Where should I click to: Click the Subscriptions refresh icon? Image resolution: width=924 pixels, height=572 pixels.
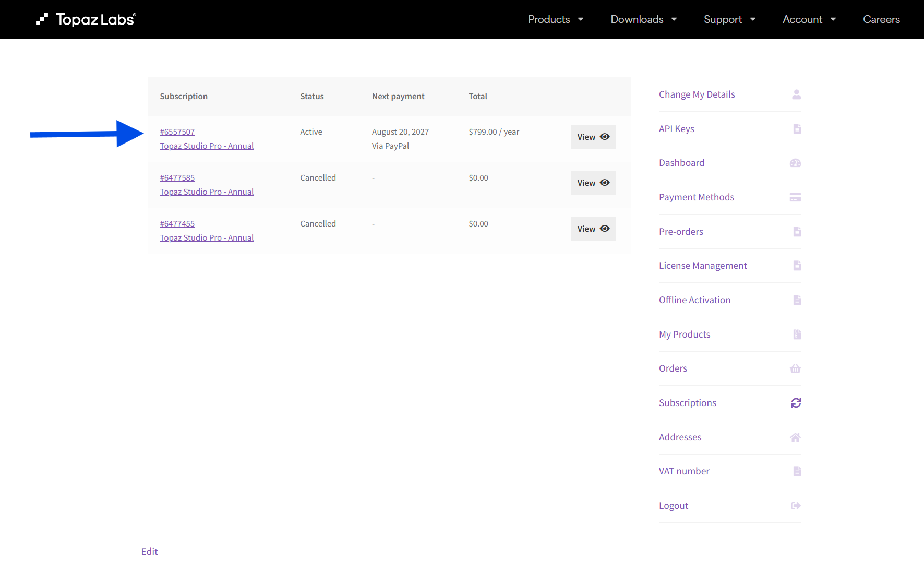pos(796,403)
